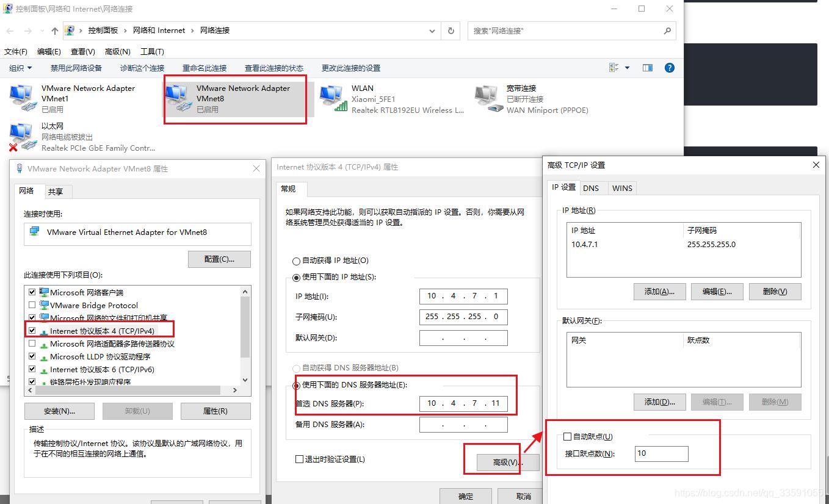Enable VMware Bridge Protocol checkbox

(x=32, y=305)
